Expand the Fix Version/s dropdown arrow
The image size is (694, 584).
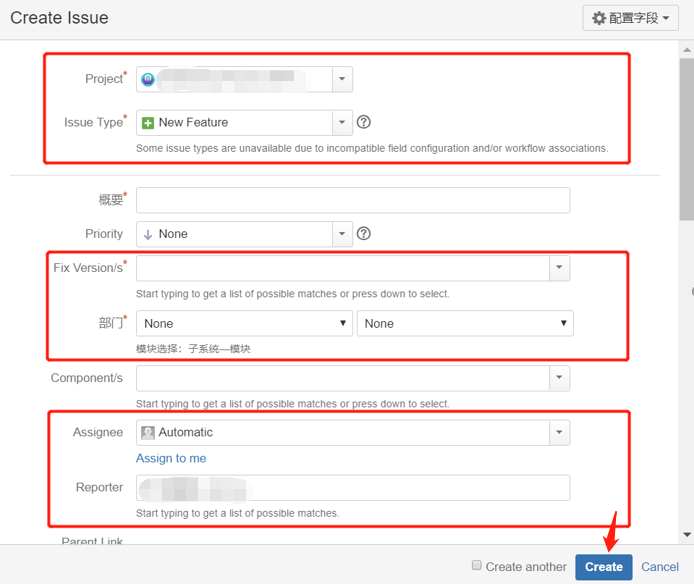[x=559, y=268]
